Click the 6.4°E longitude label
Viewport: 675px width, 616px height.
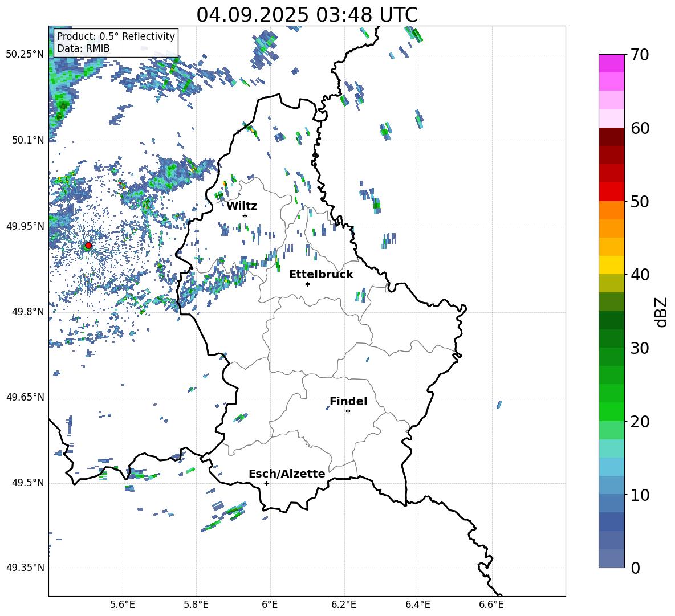pos(417,605)
